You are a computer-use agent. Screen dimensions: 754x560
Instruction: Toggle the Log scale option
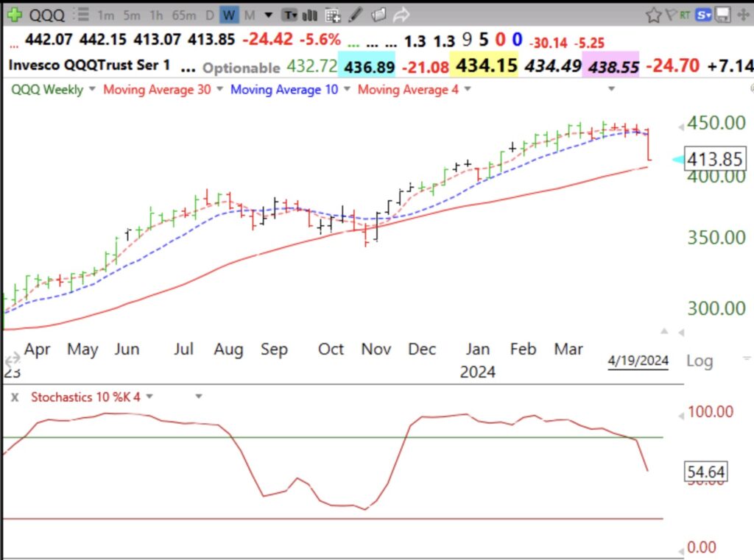pos(699,361)
